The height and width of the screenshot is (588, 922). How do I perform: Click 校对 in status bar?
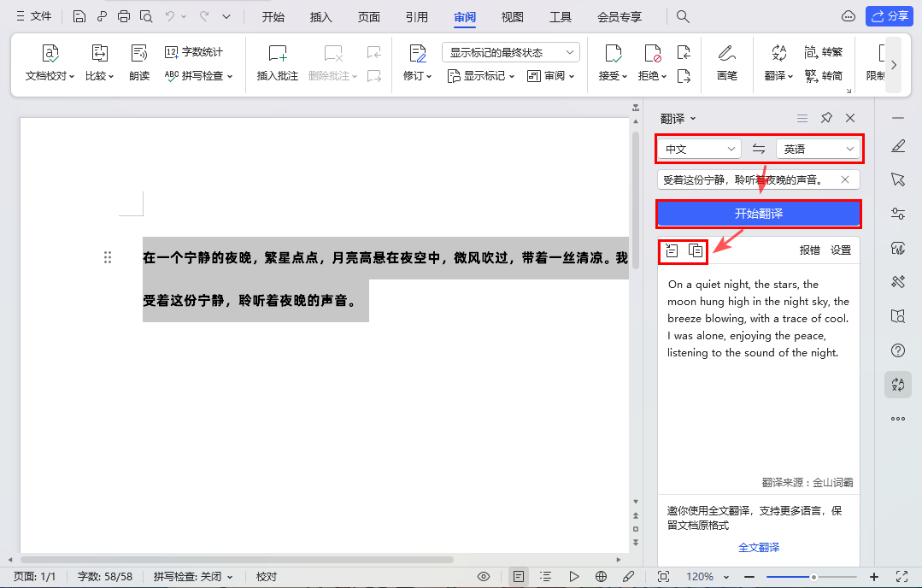click(x=267, y=577)
